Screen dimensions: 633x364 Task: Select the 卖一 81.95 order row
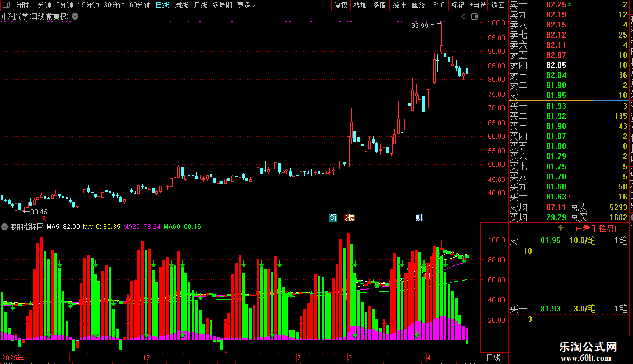click(x=569, y=95)
